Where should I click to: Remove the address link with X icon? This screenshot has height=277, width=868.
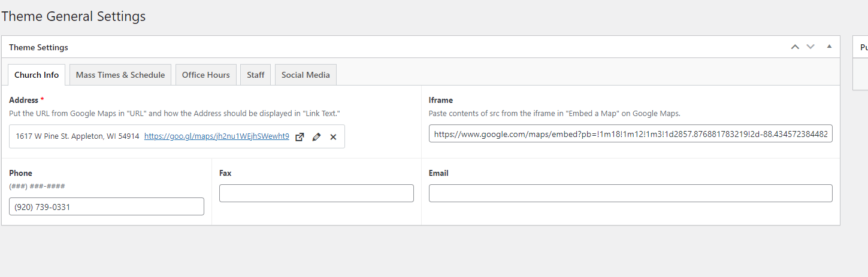(x=334, y=137)
